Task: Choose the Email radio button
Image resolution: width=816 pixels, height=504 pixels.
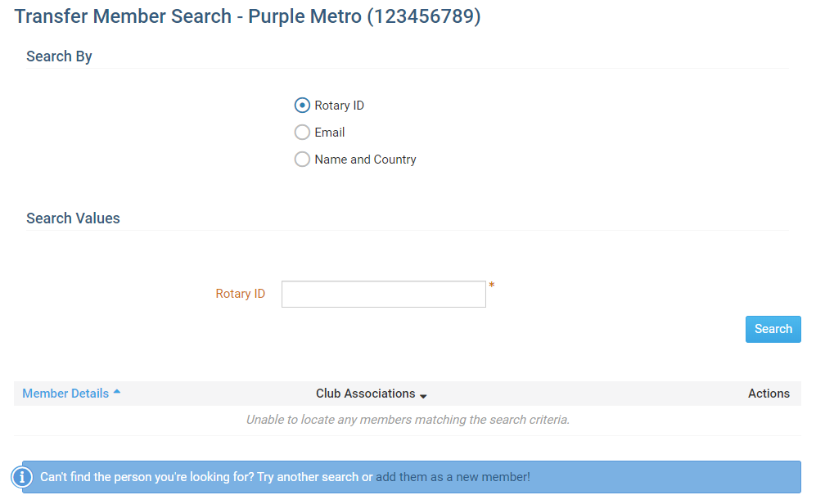Action: 302,133
